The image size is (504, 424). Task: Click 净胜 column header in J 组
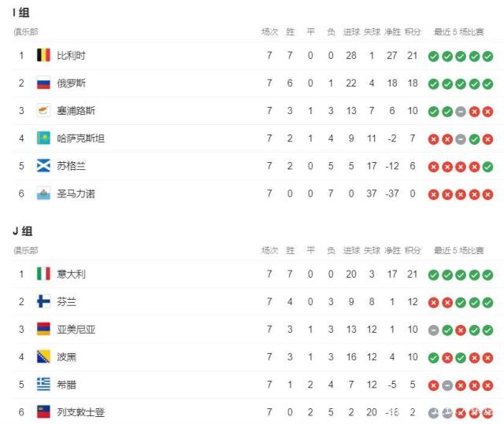pos(392,250)
